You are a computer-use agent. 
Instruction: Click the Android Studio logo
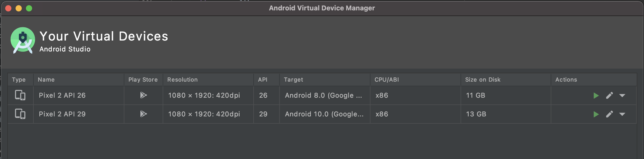coord(22,40)
